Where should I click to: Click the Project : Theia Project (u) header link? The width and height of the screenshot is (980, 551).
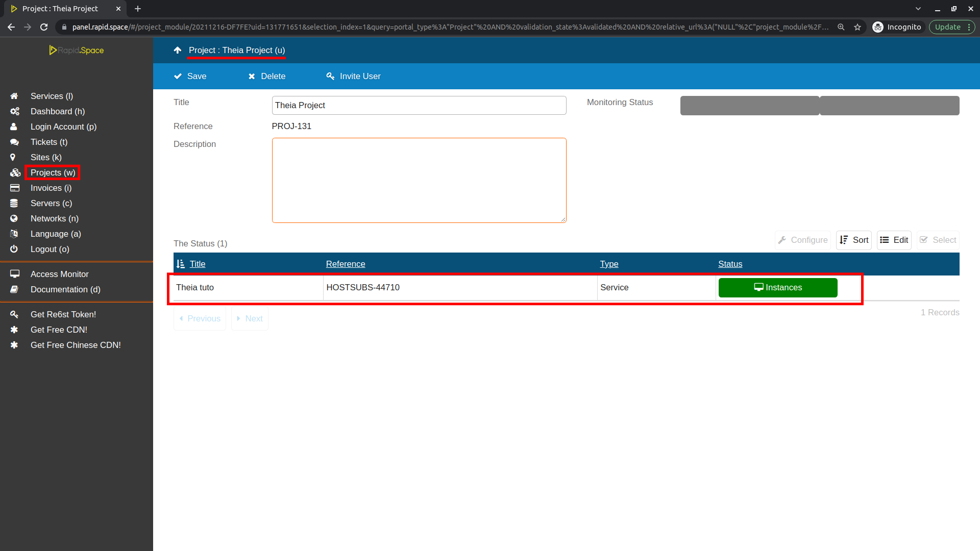[x=237, y=50]
